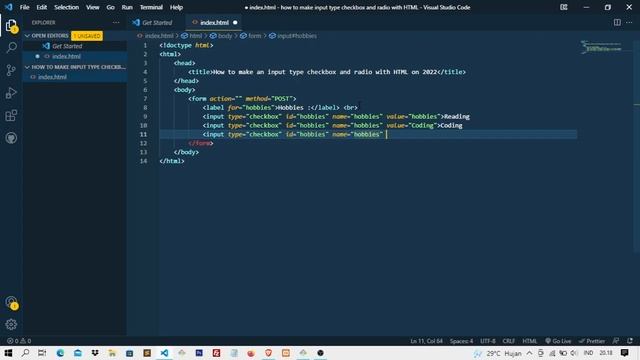Click line number 11 in the gutter
This screenshot has height=360, width=640.
pyautogui.click(x=143, y=134)
